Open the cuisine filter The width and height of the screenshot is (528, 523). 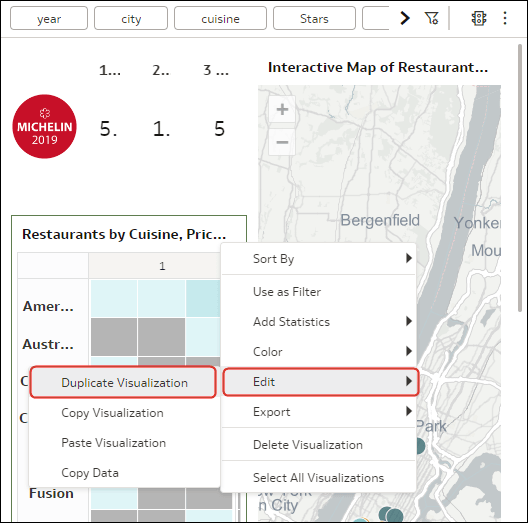pos(220,19)
